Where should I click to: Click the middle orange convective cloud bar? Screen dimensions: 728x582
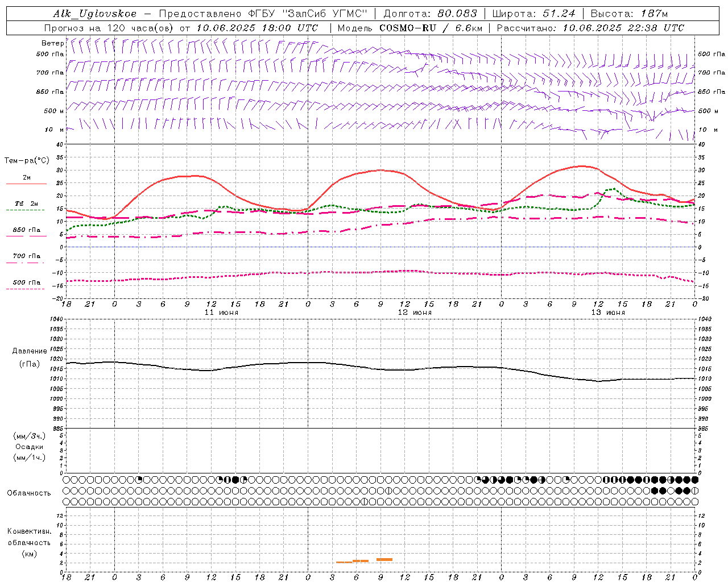(x=361, y=561)
